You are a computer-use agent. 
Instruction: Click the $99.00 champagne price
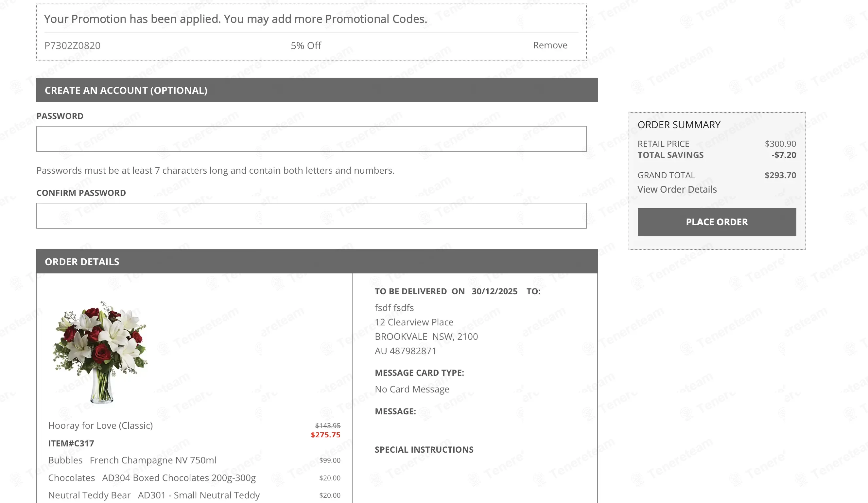click(x=330, y=460)
